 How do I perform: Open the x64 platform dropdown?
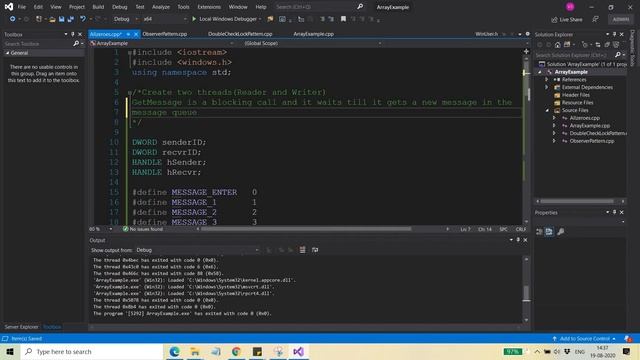point(165,19)
